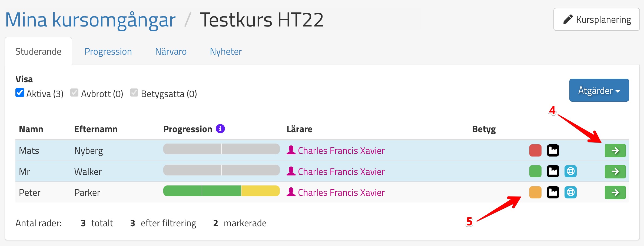Image resolution: width=644 pixels, height=246 pixels.
Task: Toggle the Betygsatta (0) checkbox
Action: pyautogui.click(x=134, y=93)
